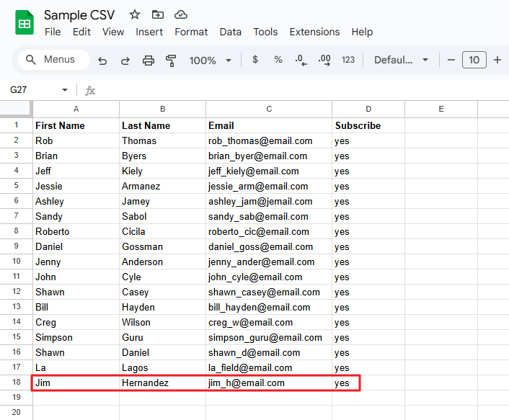Star the Sample CSV document
Screen dimensions: 509x420
pyautogui.click(x=135, y=14)
